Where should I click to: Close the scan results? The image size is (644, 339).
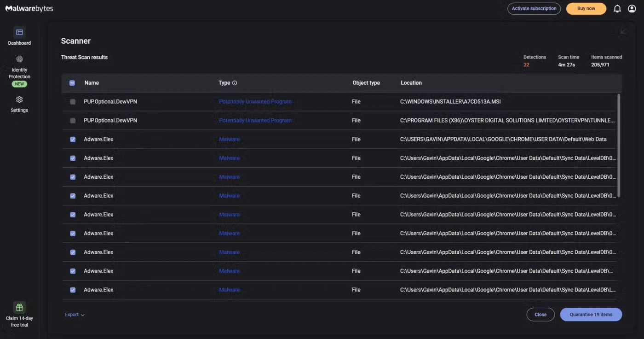point(540,315)
